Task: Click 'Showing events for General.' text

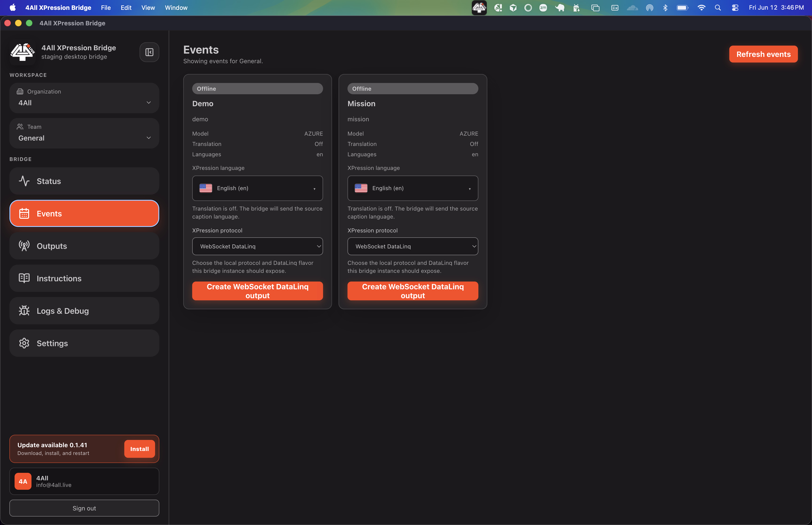Action: [x=223, y=61]
